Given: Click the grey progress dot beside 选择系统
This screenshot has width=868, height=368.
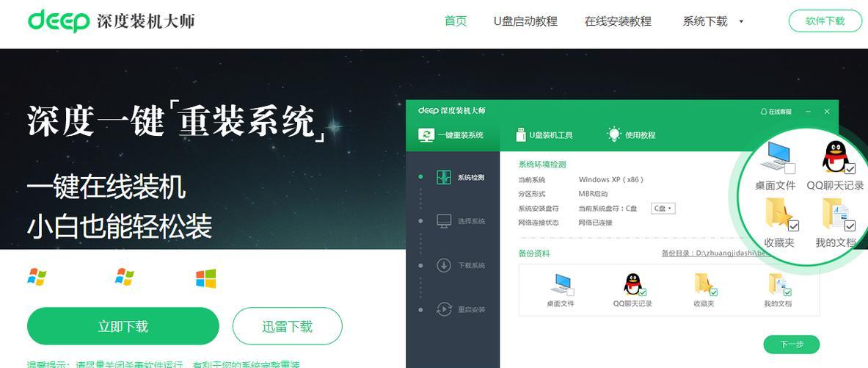Looking at the screenshot, I should coord(420,220).
